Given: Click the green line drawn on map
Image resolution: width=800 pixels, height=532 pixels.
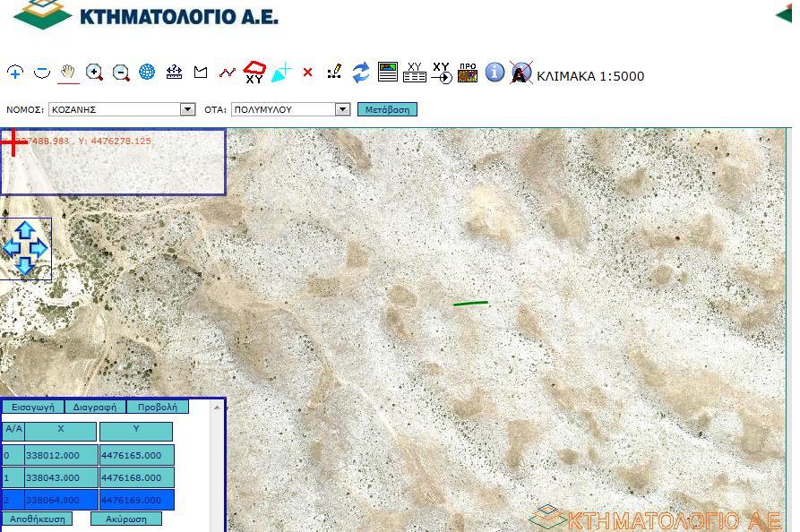Looking at the screenshot, I should tap(470, 304).
